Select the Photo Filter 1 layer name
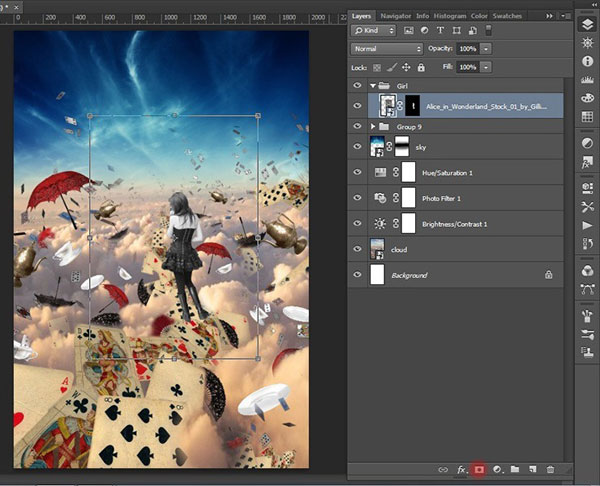Screen dimensions: 600x486 pyautogui.click(x=441, y=198)
